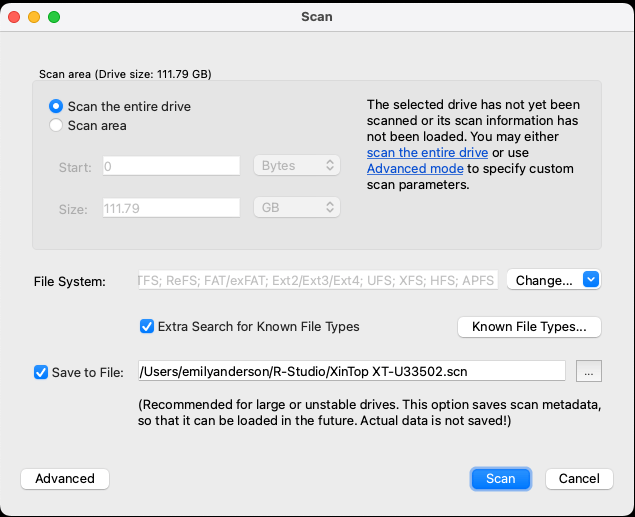The image size is (635, 517).
Task: Click the File System list text field
Action: click(x=318, y=280)
